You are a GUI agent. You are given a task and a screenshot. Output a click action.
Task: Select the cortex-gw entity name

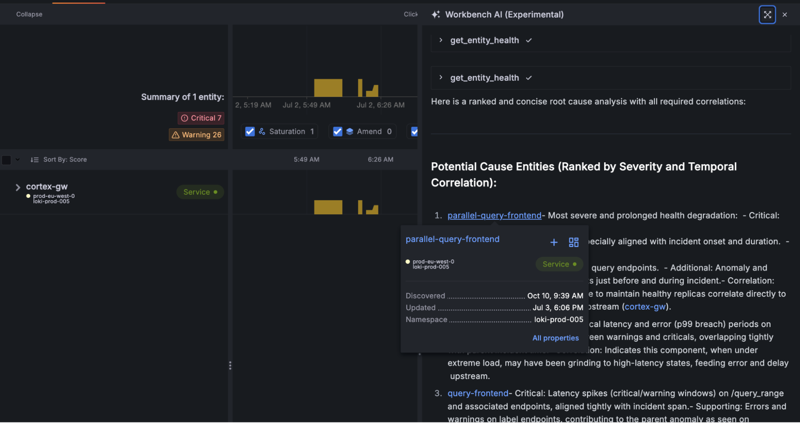[46, 186]
